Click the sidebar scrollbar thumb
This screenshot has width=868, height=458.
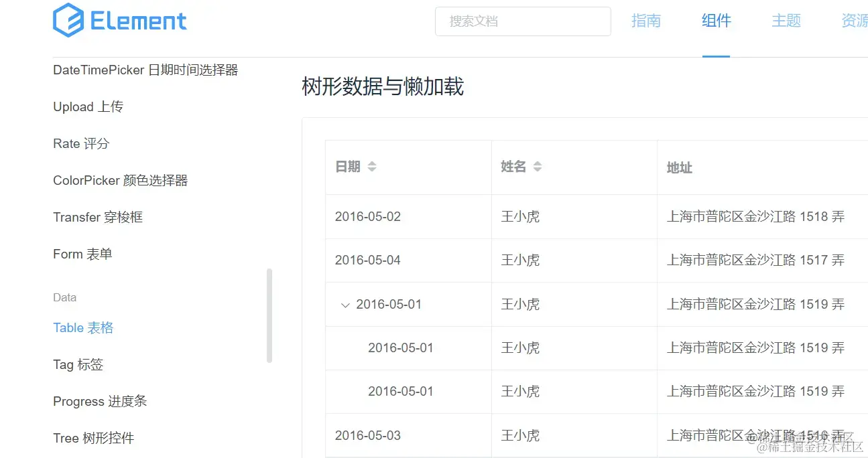click(x=269, y=315)
